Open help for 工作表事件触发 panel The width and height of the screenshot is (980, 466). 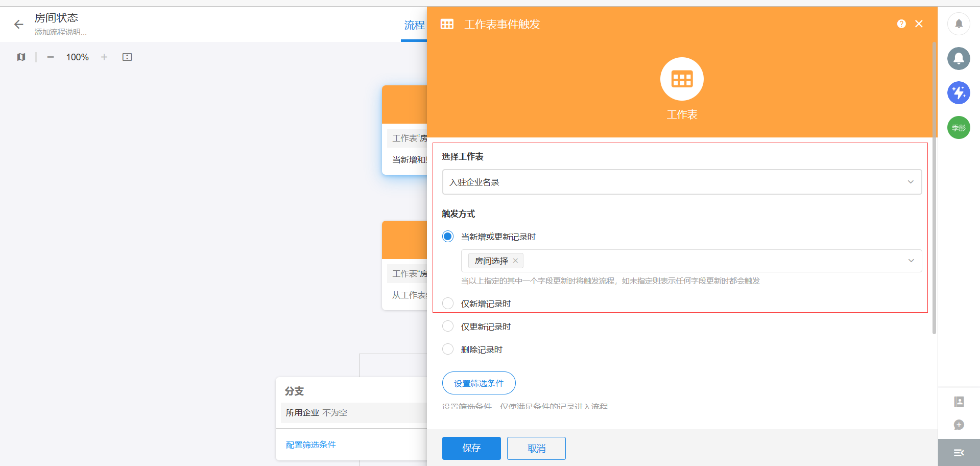[901, 24]
